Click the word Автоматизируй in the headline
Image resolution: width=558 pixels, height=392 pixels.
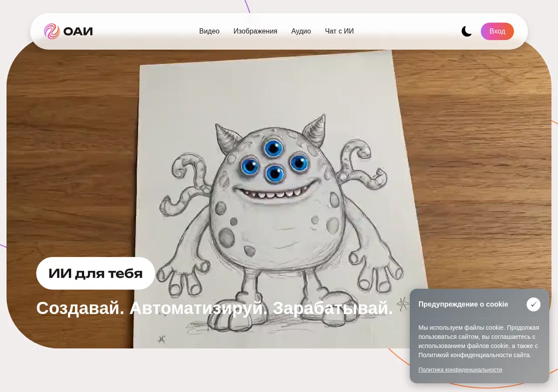pyautogui.click(x=199, y=308)
